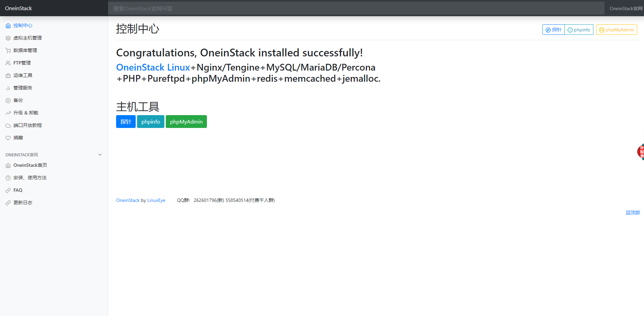Open 运维工具 menu item
Viewport: 644px width, 316px height.
tap(23, 75)
